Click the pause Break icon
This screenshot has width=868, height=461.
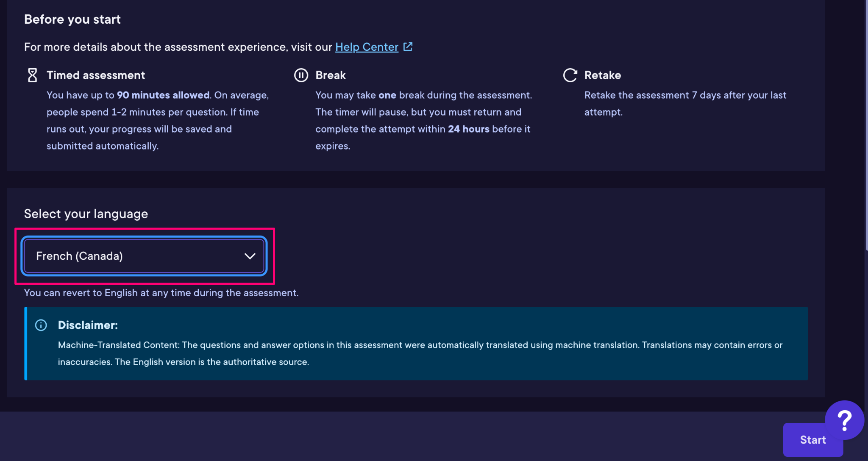pyautogui.click(x=301, y=75)
